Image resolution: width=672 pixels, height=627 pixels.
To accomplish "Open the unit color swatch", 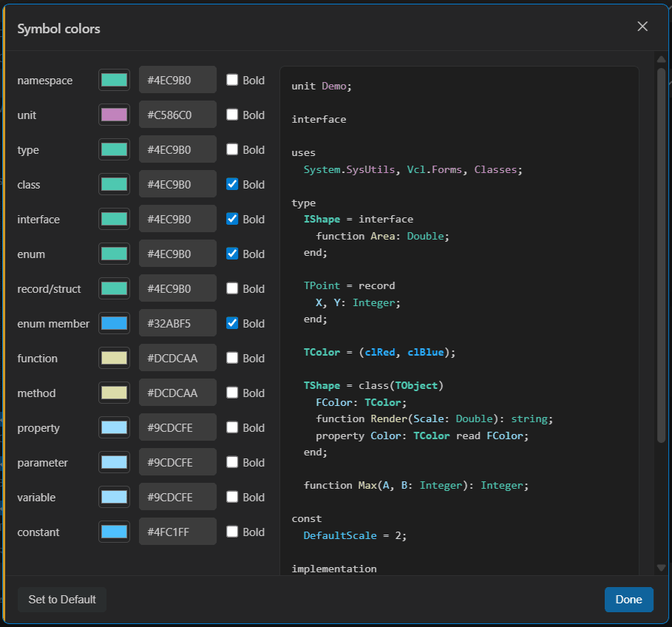I will 114,115.
